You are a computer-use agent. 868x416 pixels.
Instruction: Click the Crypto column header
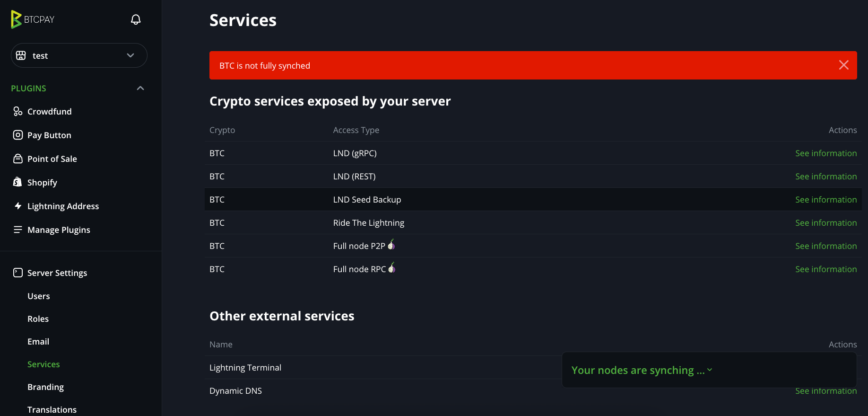(222, 130)
